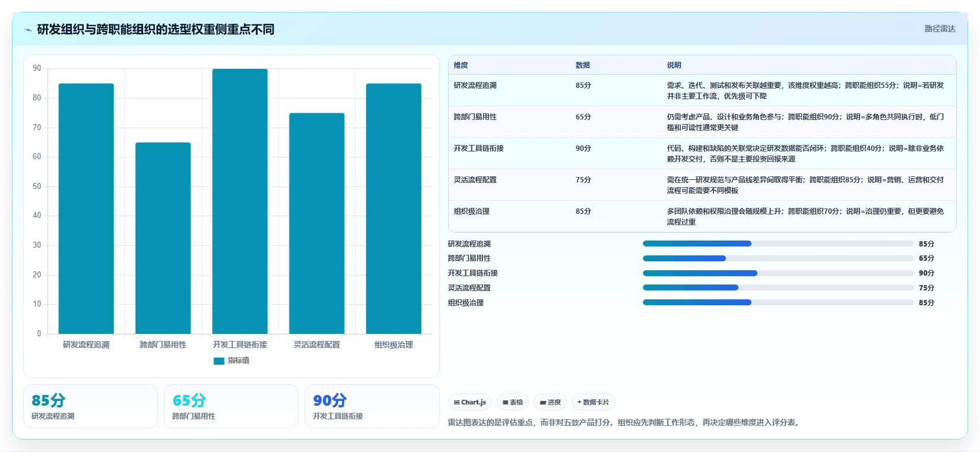Click the 组织级治理 x-axis label
This screenshot has width=980, height=452.
(394, 344)
